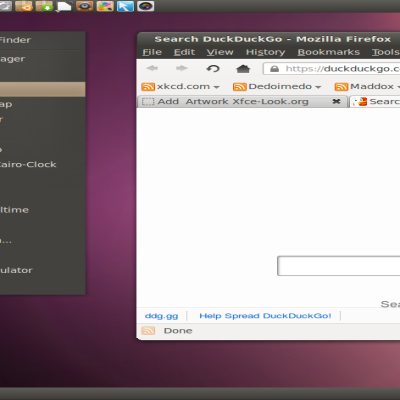
Task: Click the dashed placeholder icon on the Xfce-Look tab
Action: 148,102
